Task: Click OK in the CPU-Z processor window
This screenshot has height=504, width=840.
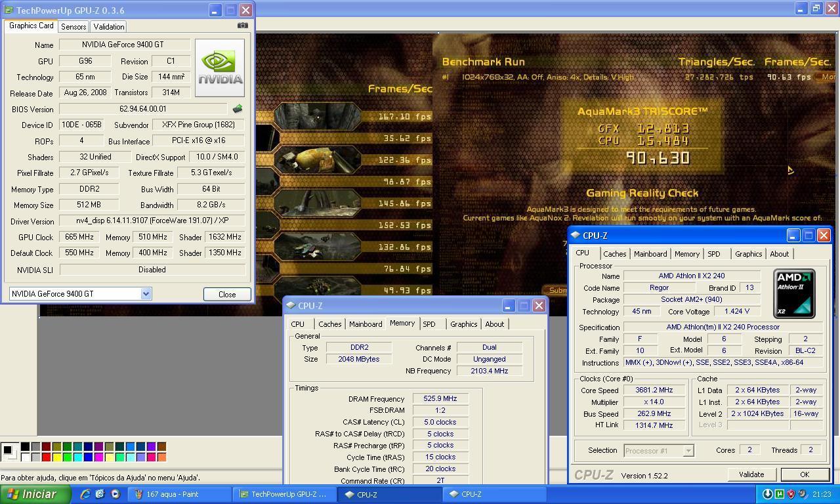Action: point(805,474)
